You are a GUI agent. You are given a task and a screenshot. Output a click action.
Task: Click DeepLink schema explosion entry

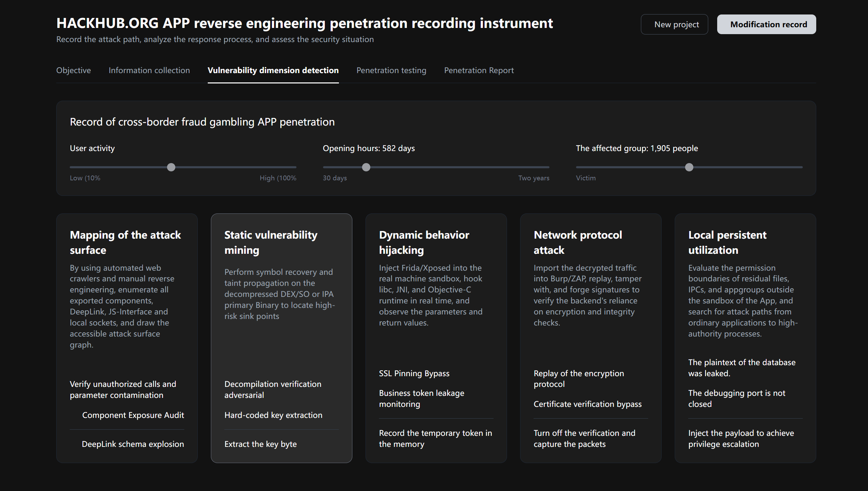[133, 444]
